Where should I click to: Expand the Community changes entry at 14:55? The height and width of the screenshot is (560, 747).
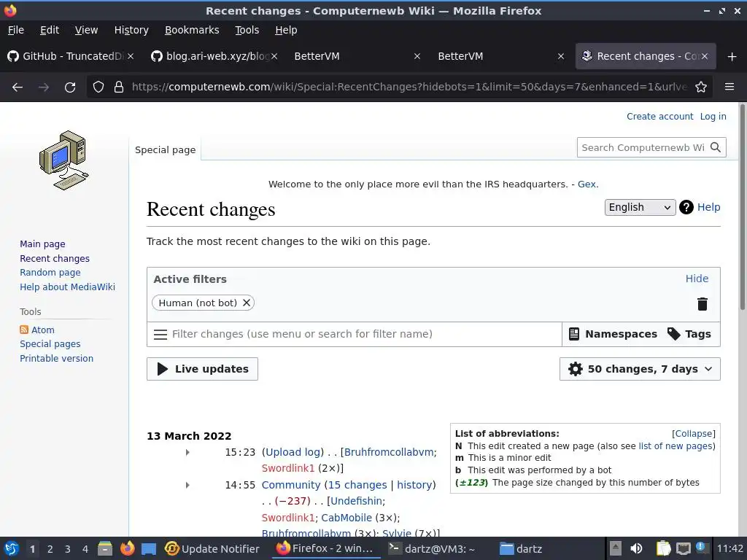pos(187,485)
